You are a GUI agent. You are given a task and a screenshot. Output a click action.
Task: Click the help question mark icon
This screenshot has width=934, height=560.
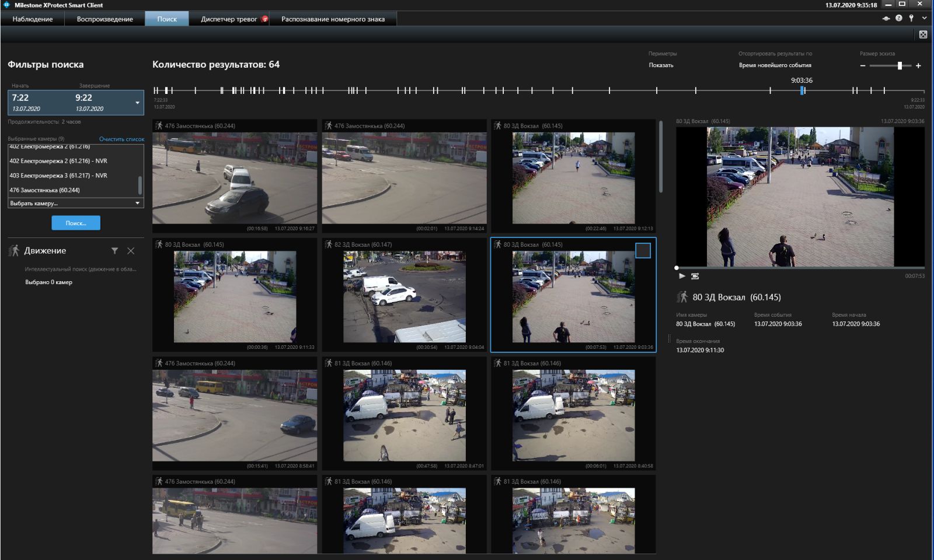pyautogui.click(x=899, y=19)
